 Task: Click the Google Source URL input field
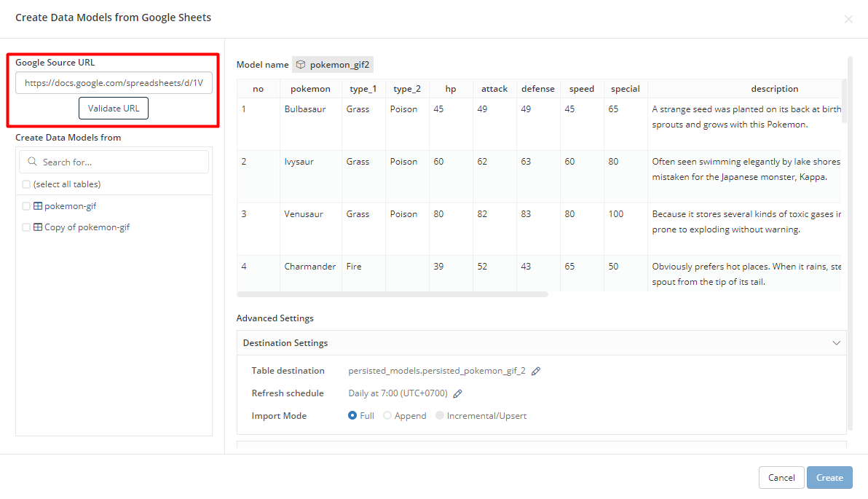coord(114,82)
